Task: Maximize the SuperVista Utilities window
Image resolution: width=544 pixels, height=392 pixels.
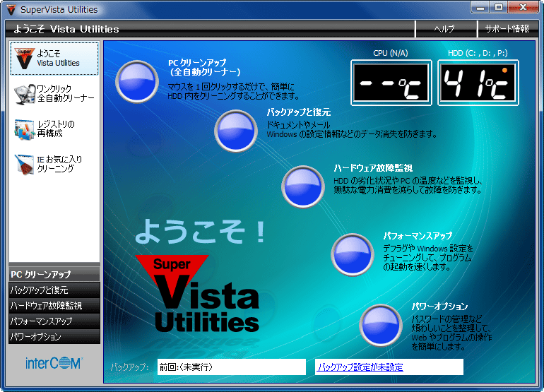Action: (x=499, y=7)
